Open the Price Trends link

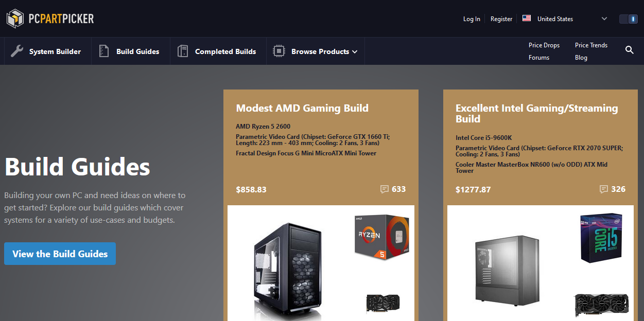pos(591,45)
